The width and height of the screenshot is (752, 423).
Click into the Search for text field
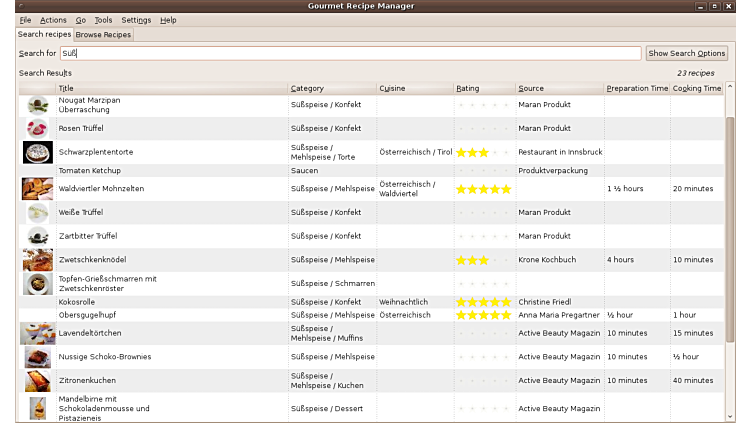[x=350, y=53]
